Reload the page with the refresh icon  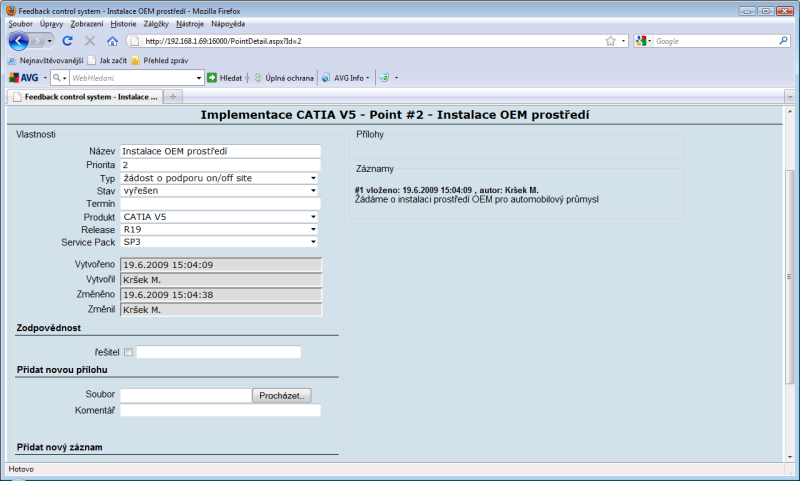coord(67,41)
